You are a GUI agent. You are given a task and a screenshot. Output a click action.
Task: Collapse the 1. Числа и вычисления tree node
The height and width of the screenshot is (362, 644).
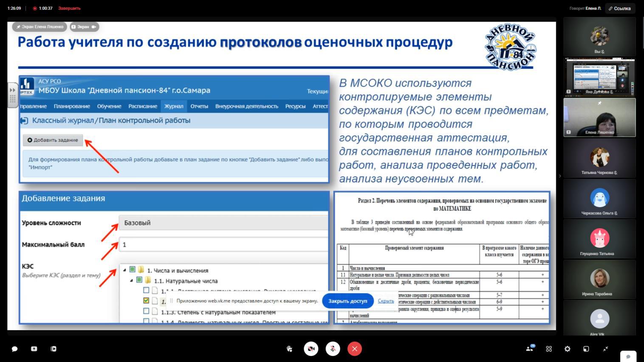124,270
